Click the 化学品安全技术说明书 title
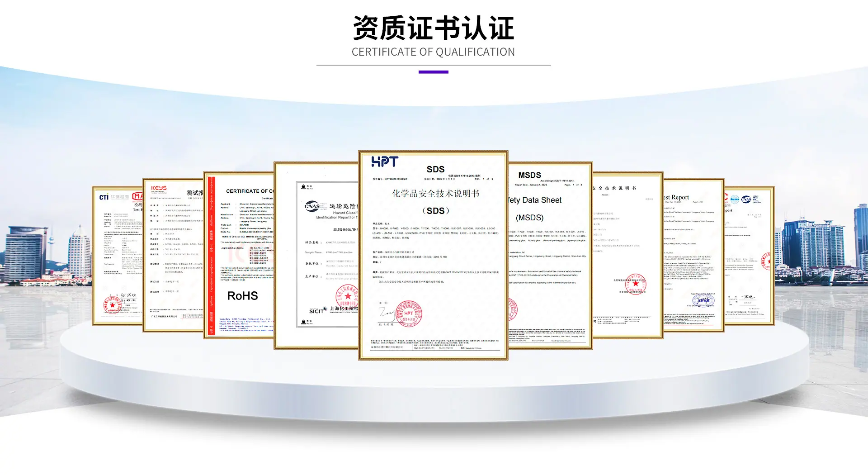 [435, 194]
